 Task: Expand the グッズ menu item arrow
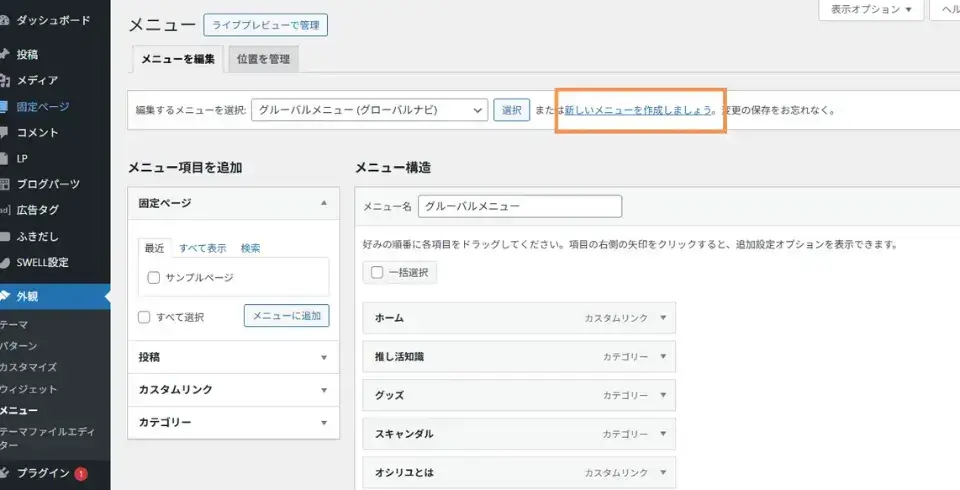663,395
